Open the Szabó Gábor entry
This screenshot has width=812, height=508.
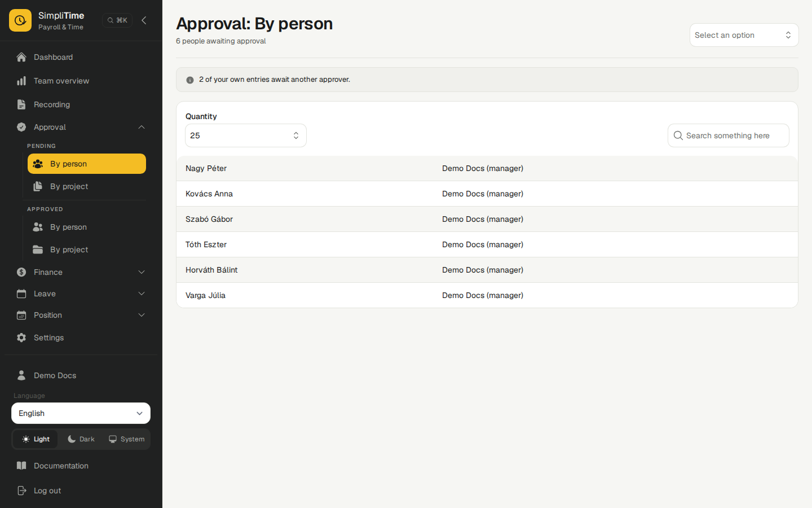(487, 219)
